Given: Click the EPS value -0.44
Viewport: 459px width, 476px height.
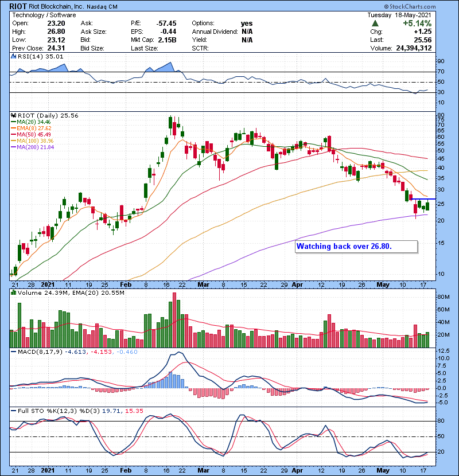Looking at the screenshot, I should 168,32.
